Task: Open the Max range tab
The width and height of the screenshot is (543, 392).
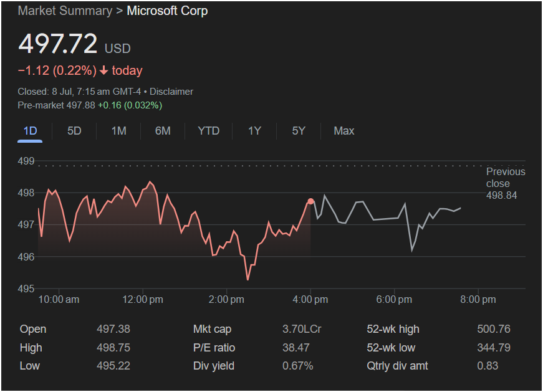Action: [344, 131]
